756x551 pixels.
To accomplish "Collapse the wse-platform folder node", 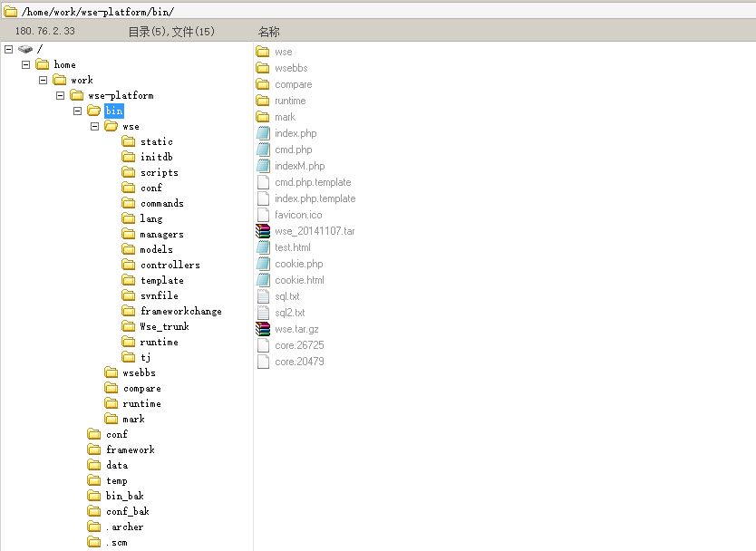I will coord(60,95).
